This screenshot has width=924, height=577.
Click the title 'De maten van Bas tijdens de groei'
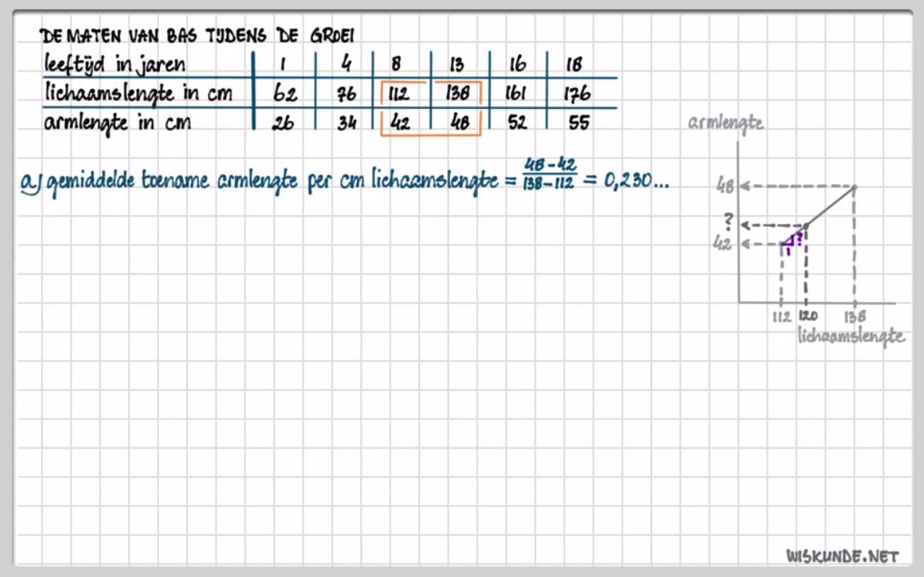(201, 35)
